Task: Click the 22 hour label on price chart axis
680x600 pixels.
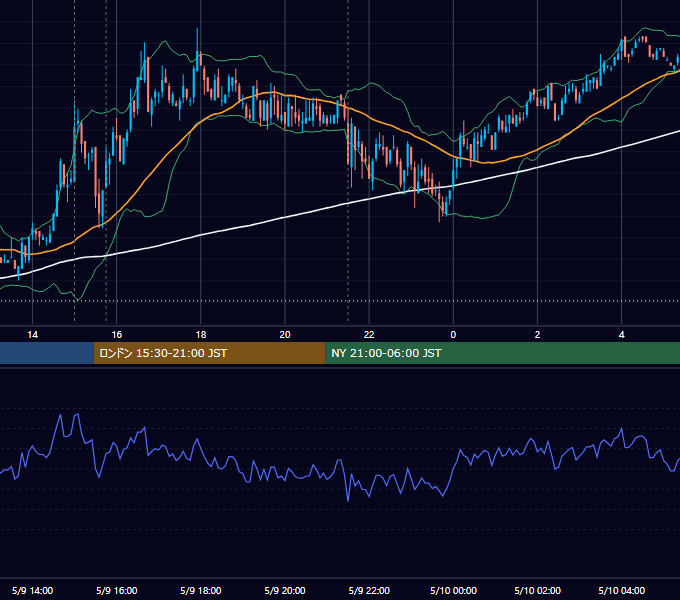Action: tap(369, 335)
